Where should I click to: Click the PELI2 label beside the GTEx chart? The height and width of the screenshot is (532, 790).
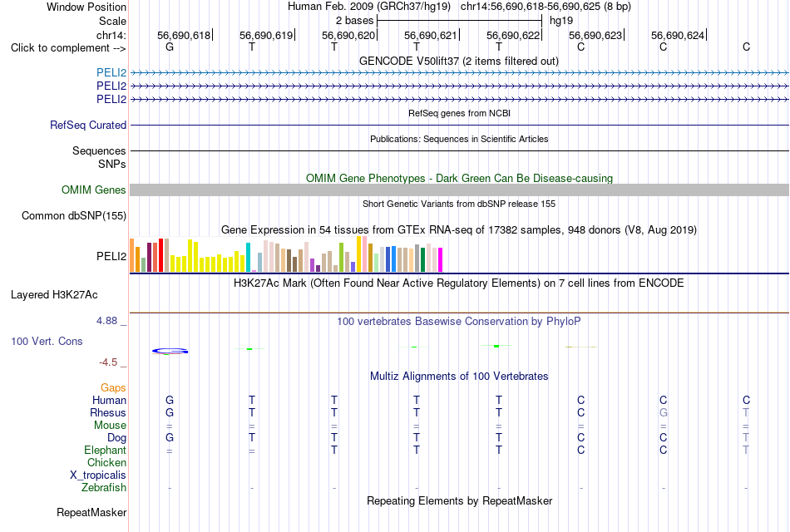coord(111,256)
